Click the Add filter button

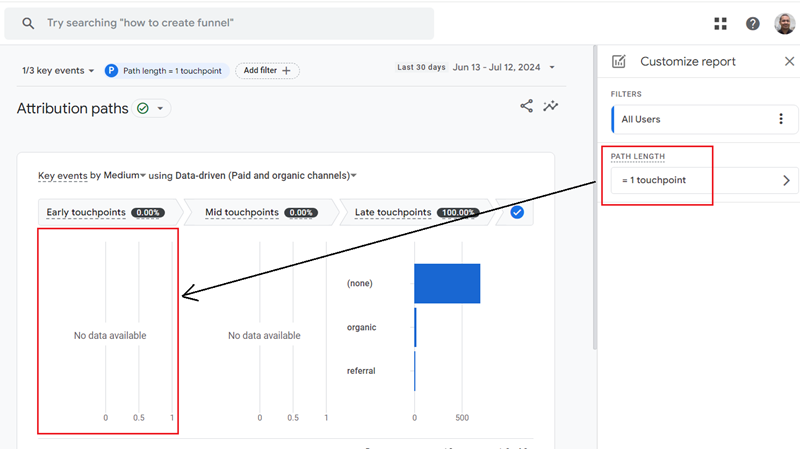tap(267, 70)
